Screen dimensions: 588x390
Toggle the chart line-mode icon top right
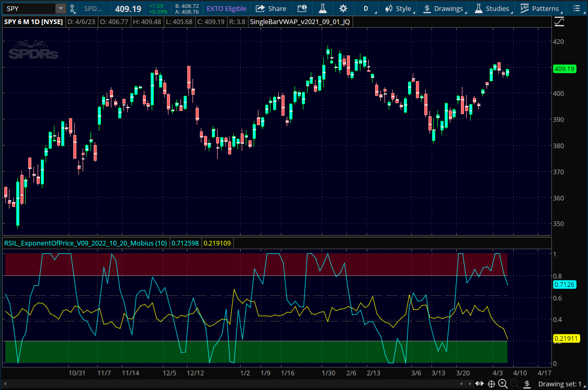[x=560, y=22]
